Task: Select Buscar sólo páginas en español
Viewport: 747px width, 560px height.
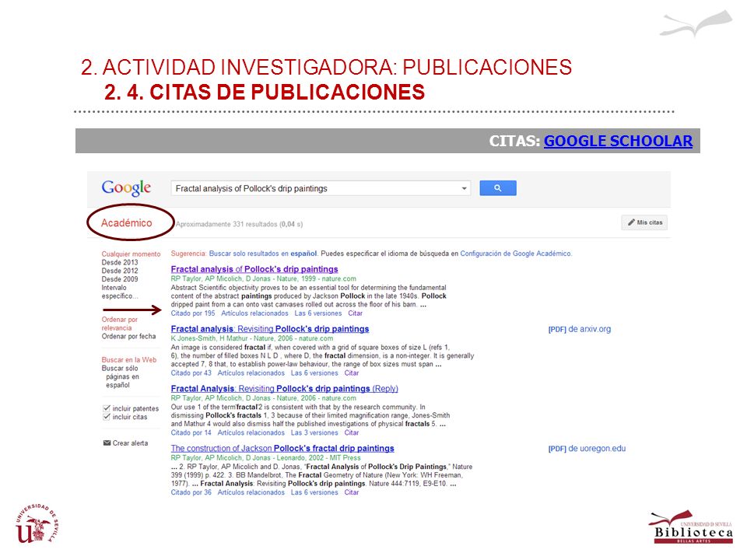Action: click(121, 376)
